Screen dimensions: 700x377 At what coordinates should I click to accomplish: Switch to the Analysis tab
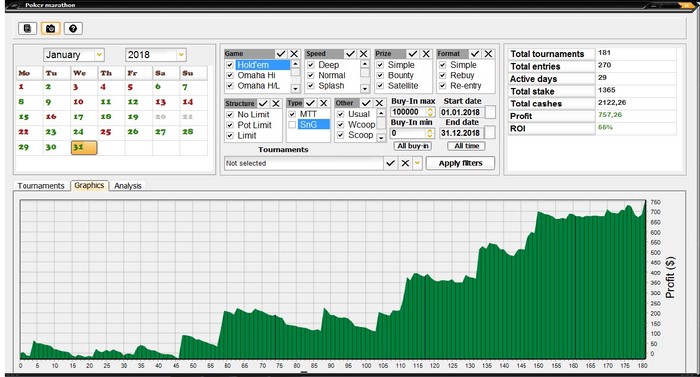128,186
